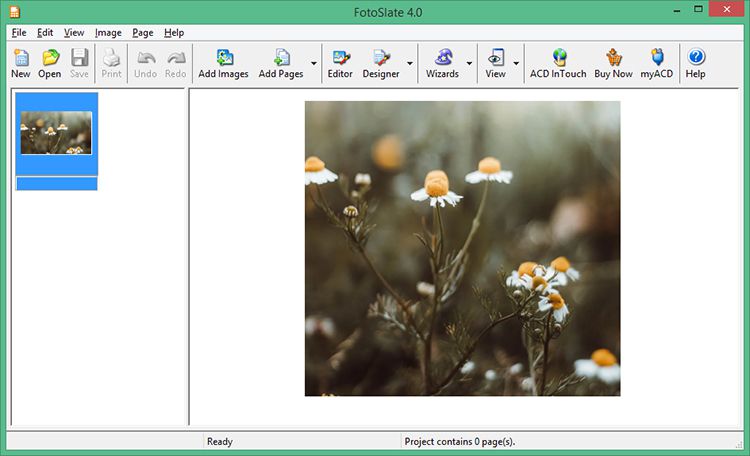Click the 'Ready' status bar text
This screenshot has width=750, height=456.
tap(220, 442)
